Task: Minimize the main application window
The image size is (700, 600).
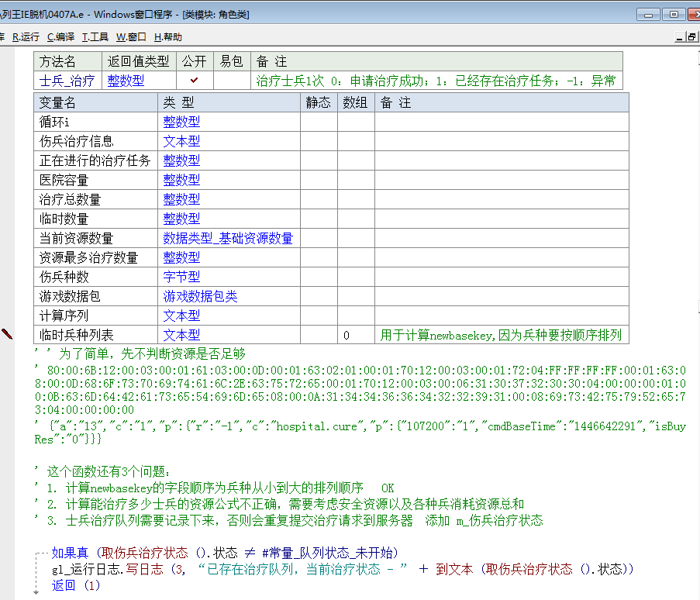Action: [x=649, y=14]
